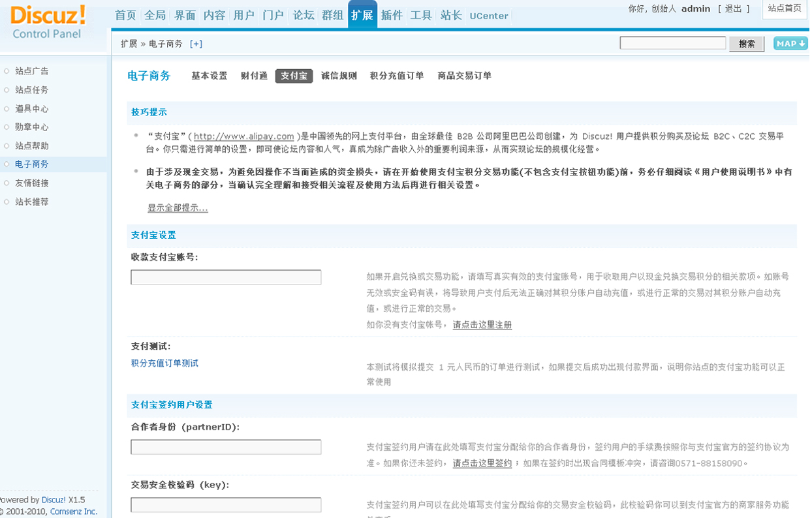This screenshot has width=812, height=520.
Task: Expand the [+] add shortcut link
Action: (x=196, y=44)
